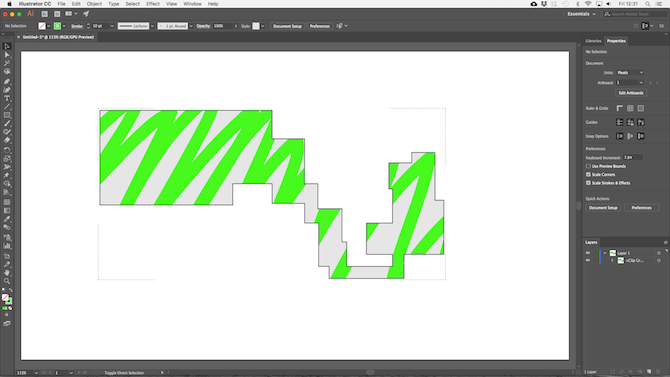Show the ruler icon in Ruler & Grids

(x=620, y=108)
